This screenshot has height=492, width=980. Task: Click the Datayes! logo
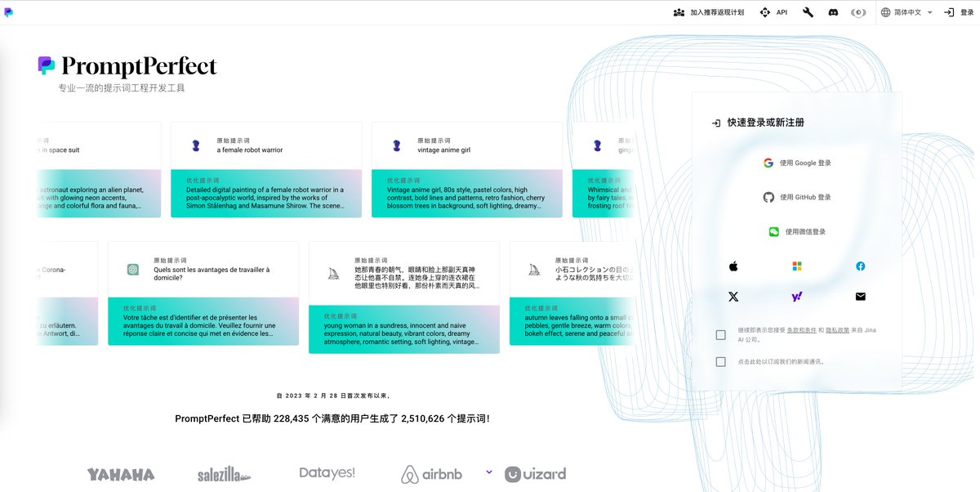coord(327,473)
